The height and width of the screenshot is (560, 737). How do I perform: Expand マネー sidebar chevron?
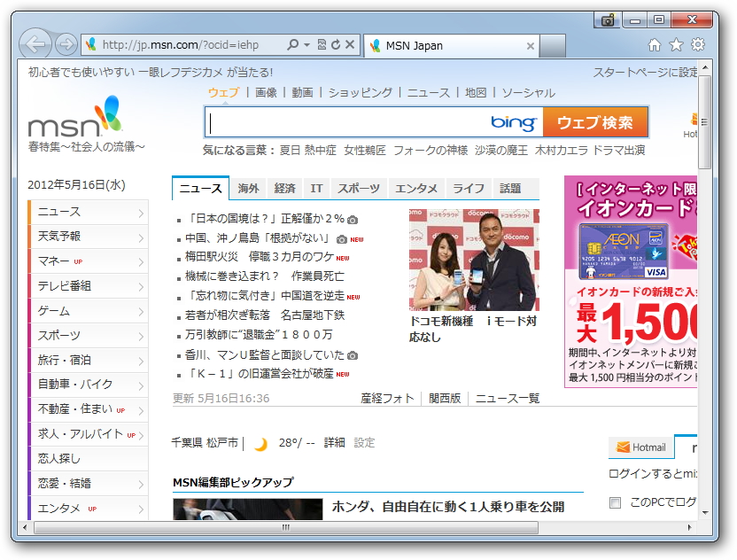click(x=141, y=262)
